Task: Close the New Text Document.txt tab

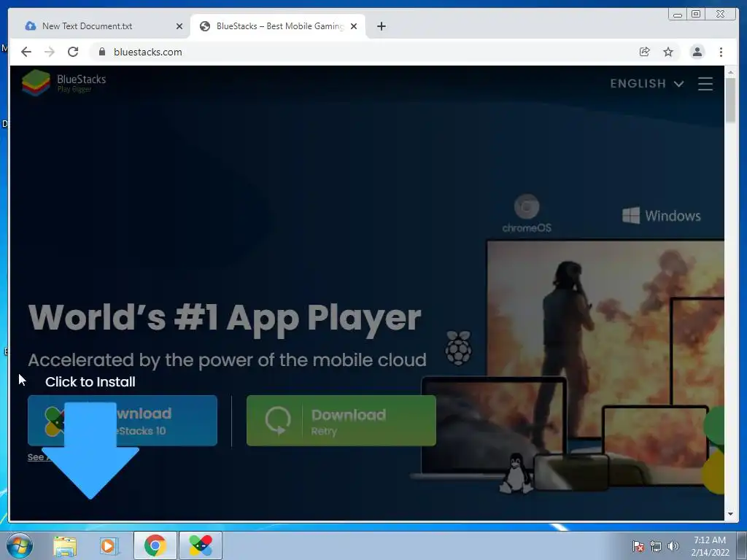Action: click(179, 26)
